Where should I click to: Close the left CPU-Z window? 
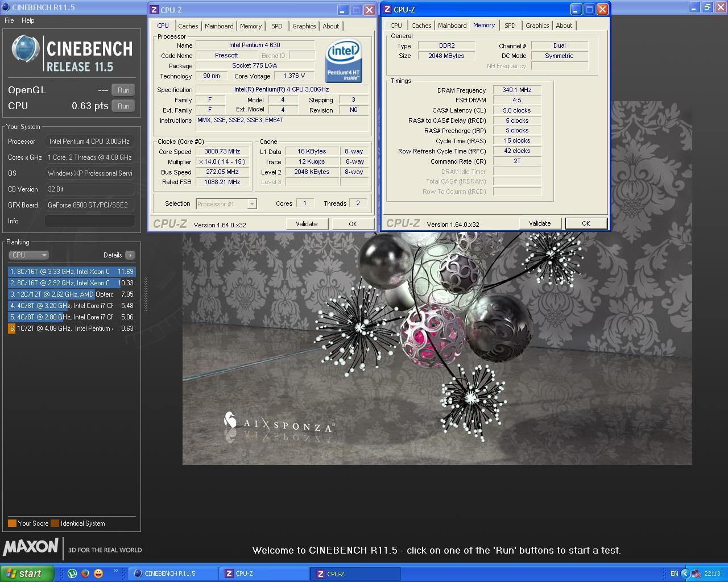click(369, 10)
